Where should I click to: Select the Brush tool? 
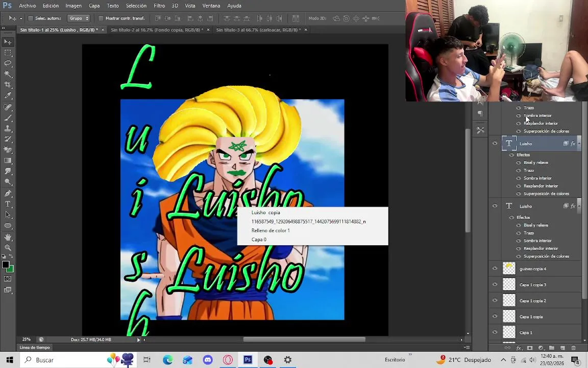click(x=8, y=118)
